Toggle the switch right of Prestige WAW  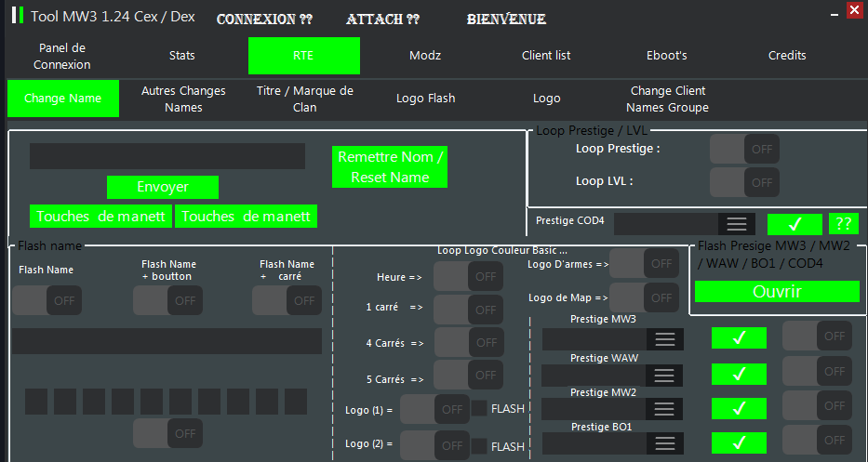click(x=817, y=371)
